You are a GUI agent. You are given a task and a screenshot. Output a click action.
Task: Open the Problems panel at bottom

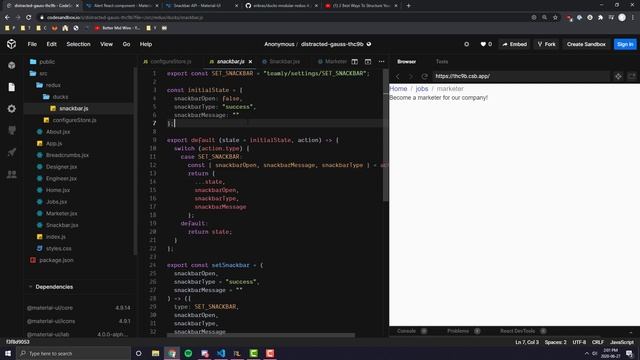click(x=458, y=331)
